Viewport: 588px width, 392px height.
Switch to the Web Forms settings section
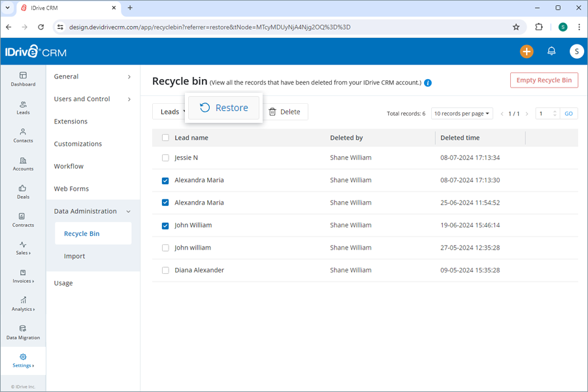coord(71,188)
